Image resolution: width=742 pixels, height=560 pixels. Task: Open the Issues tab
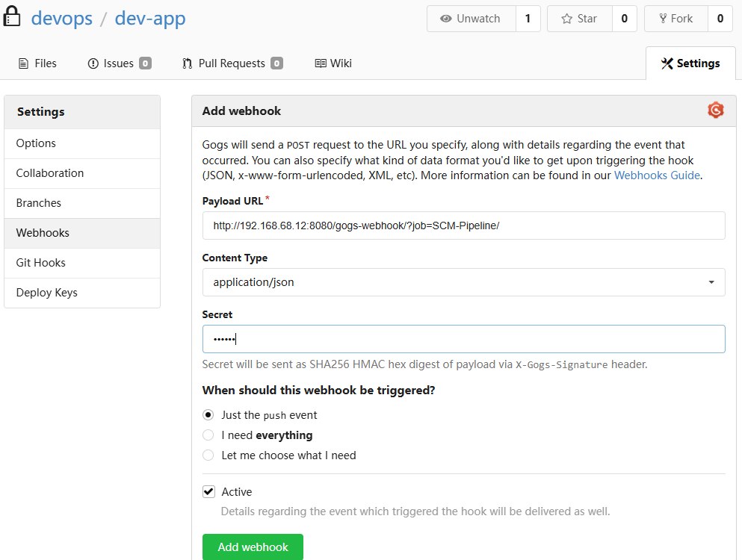tap(120, 63)
